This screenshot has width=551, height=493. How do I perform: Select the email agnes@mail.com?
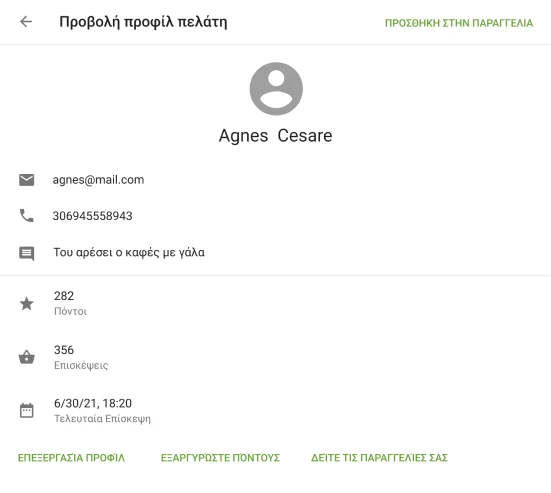98,180
